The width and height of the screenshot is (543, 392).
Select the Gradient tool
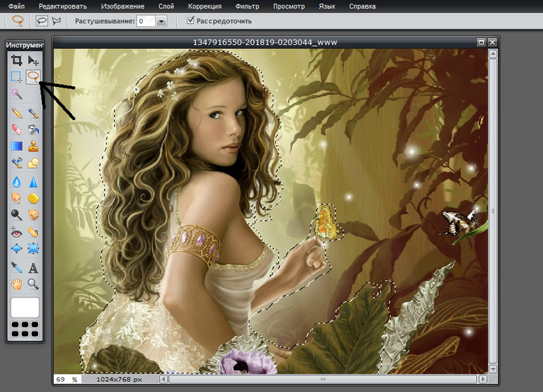click(x=16, y=146)
